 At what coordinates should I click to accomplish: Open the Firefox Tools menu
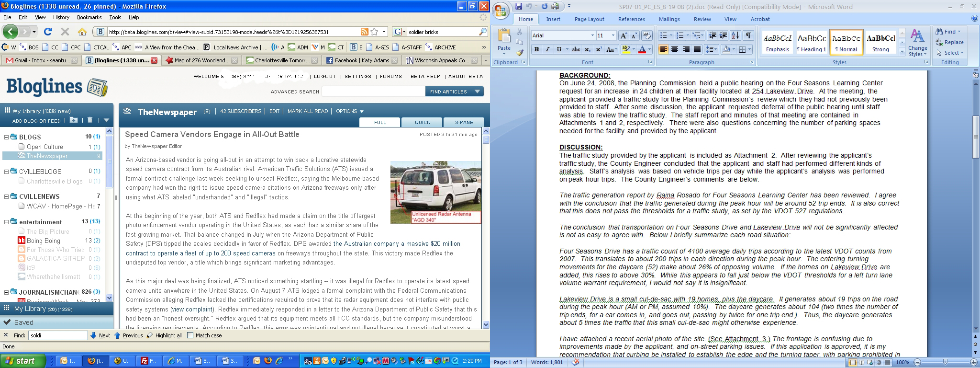(x=115, y=17)
